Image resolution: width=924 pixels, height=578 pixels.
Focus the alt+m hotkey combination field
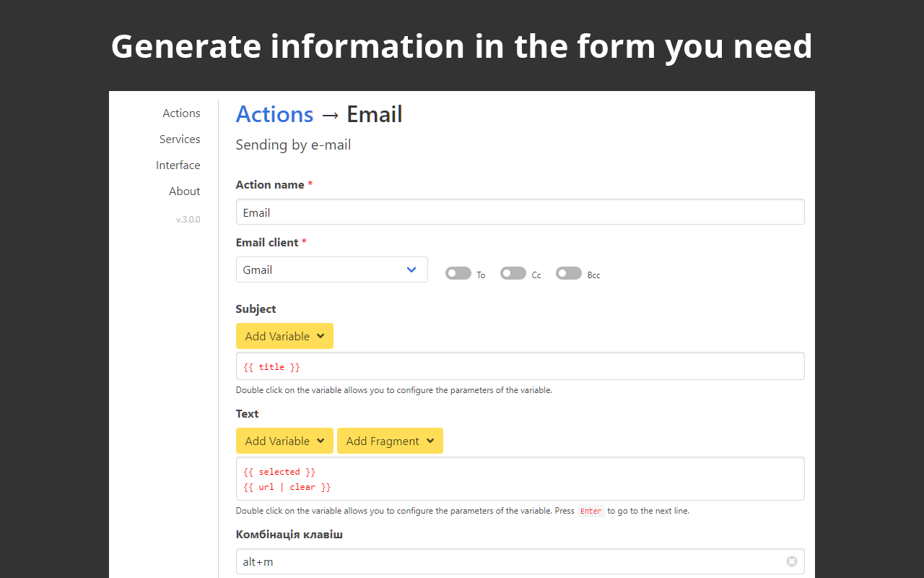pyautogui.click(x=505, y=561)
